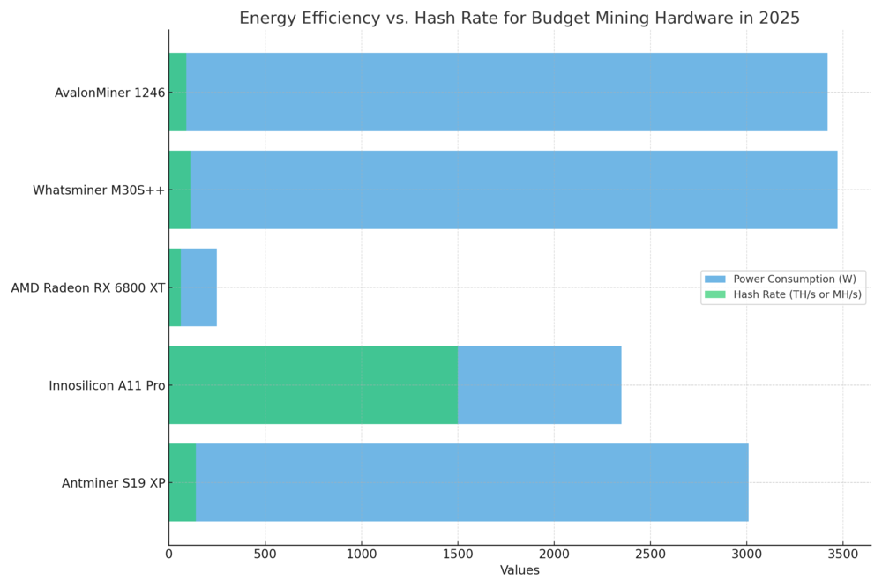The height and width of the screenshot is (588, 882).
Task: Click the Innosilicon A11 Pro blue power bar
Action: (539, 385)
